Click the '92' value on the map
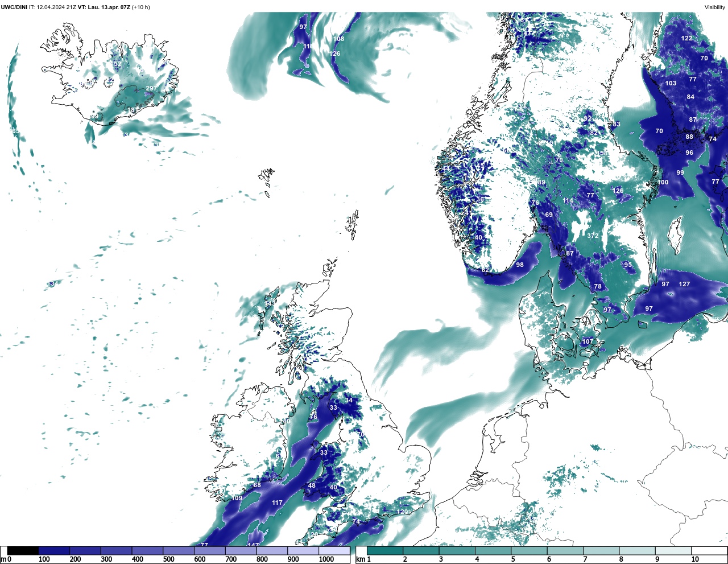 588,118
